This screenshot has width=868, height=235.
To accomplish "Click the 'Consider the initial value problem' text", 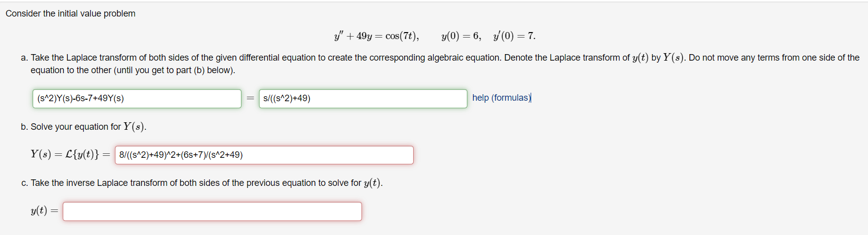I will click(70, 14).
